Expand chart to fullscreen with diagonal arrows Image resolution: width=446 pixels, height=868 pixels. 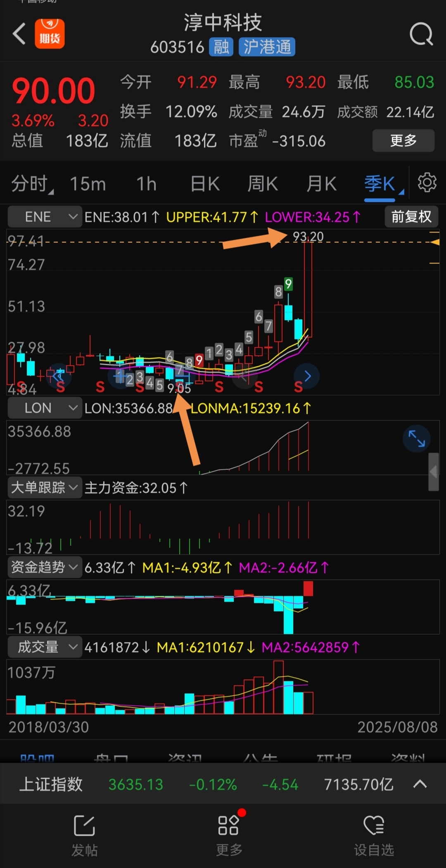[417, 439]
